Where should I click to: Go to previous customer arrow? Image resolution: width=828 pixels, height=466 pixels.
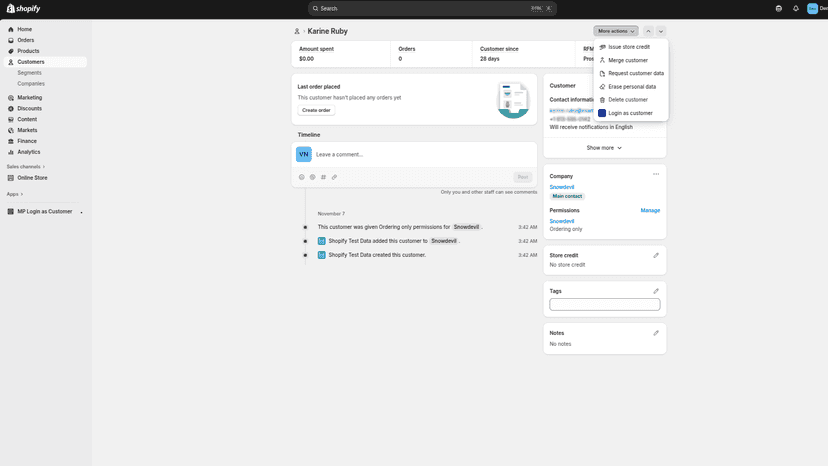tap(648, 31)
